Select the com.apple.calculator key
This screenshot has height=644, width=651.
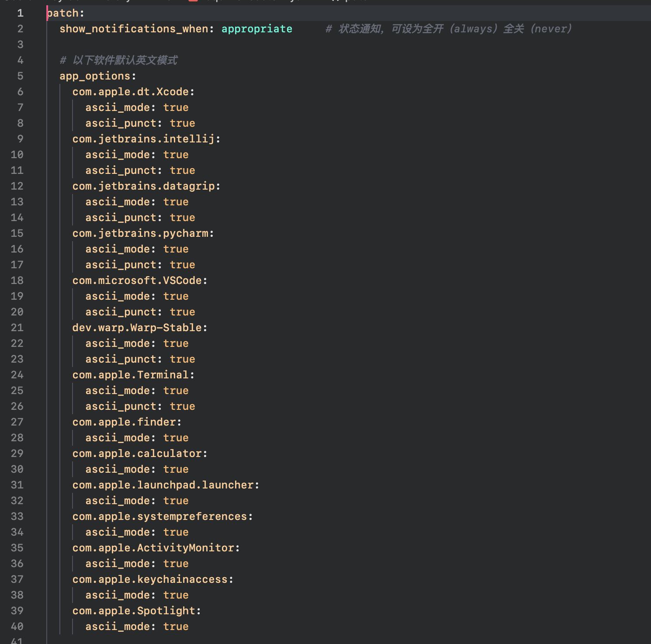tap(140, 454)
